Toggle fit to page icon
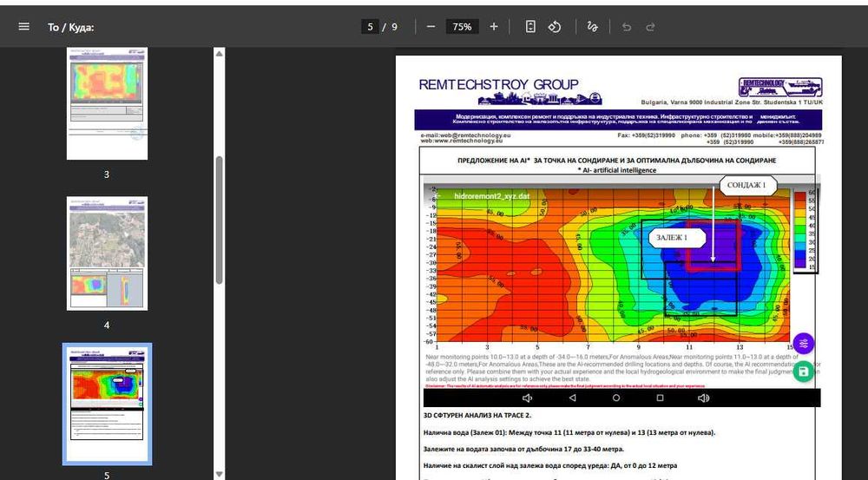 tap(530, 27)
